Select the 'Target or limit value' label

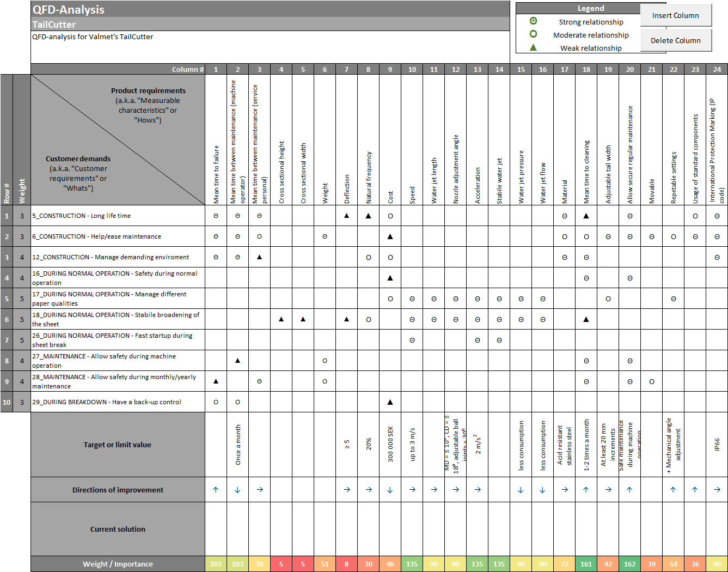coord(118,445)
